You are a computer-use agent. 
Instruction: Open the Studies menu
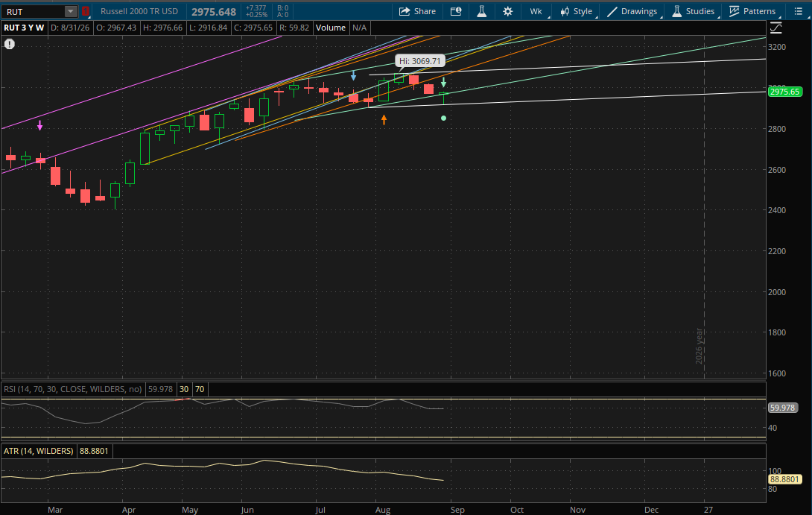click(x=694, y=11)
